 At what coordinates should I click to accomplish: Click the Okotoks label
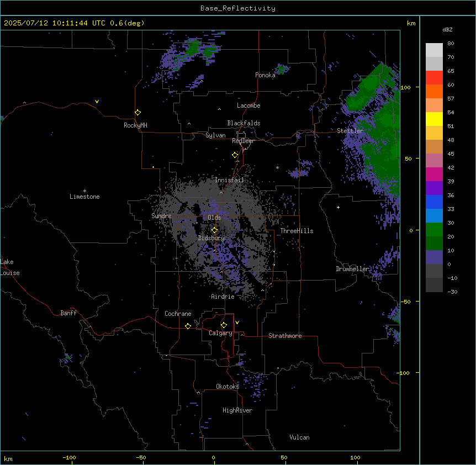(x=228, y=387)
